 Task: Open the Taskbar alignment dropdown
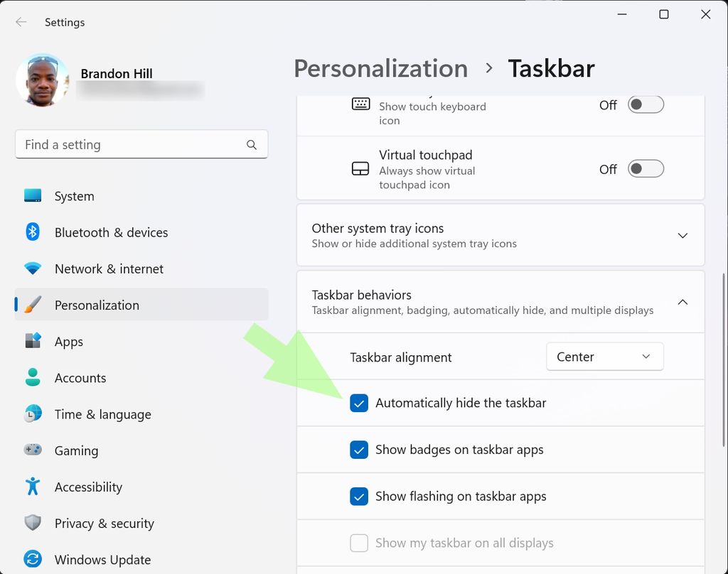(604, 357)
